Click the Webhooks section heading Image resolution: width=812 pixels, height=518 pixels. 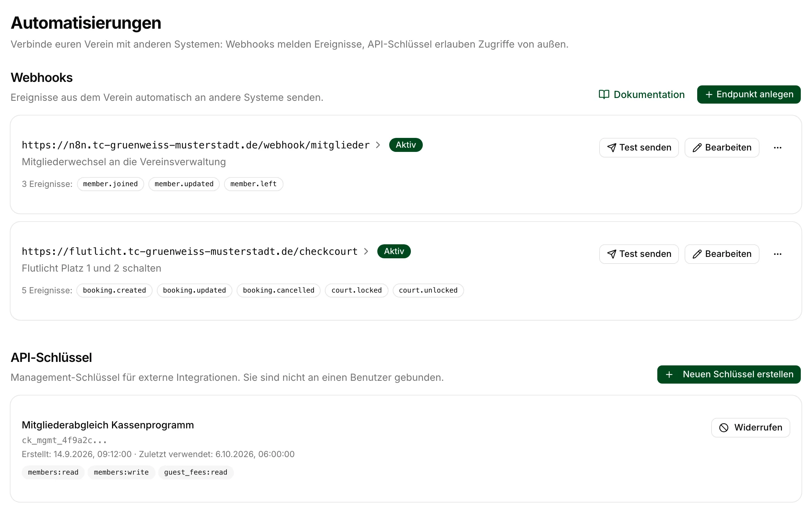pos(42,78)
